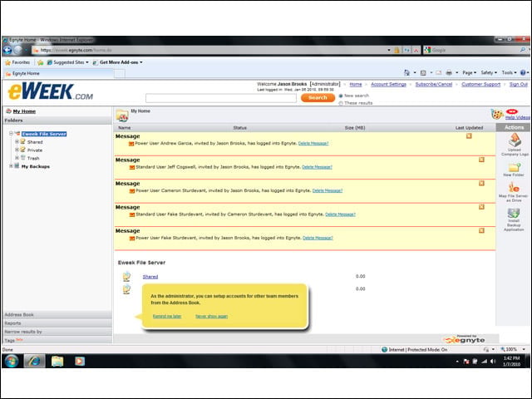Click the Shared folder icon in Eweek File Server list

126,277
